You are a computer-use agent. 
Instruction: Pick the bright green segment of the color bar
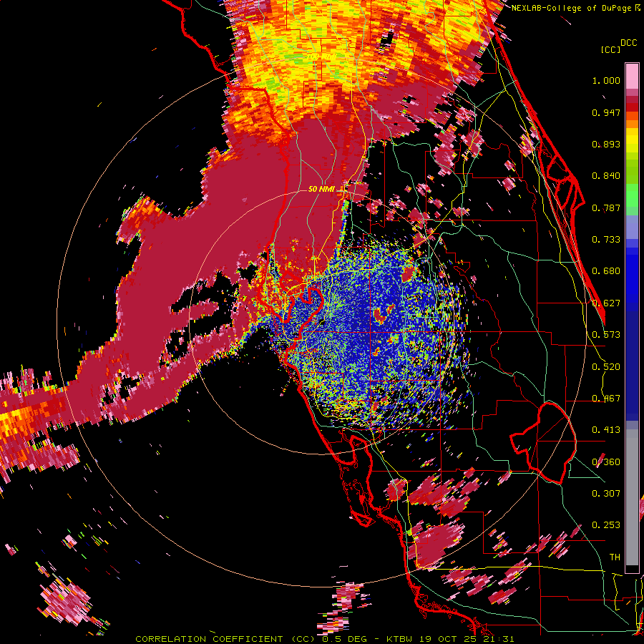click(x=632, y=195)
